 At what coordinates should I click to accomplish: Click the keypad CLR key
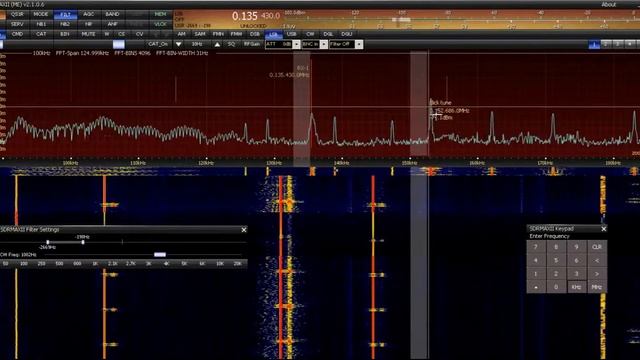pos(597,247)
